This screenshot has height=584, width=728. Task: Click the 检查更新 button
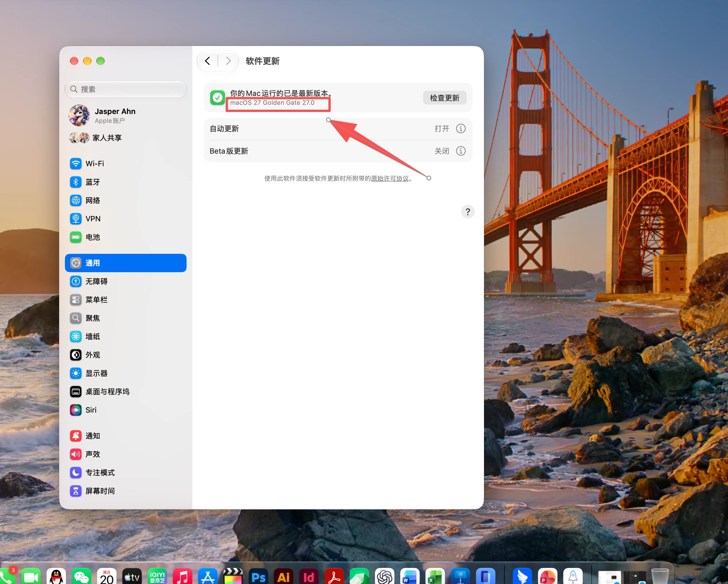click(444, 98)
